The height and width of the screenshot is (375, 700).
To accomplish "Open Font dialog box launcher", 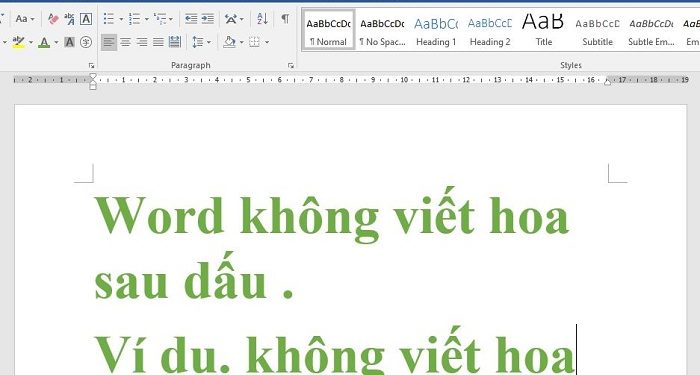I will point(92,66).
